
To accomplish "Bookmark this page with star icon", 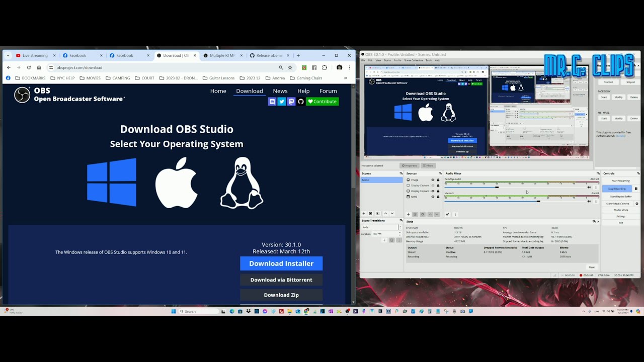I will [x=290, y=67].
